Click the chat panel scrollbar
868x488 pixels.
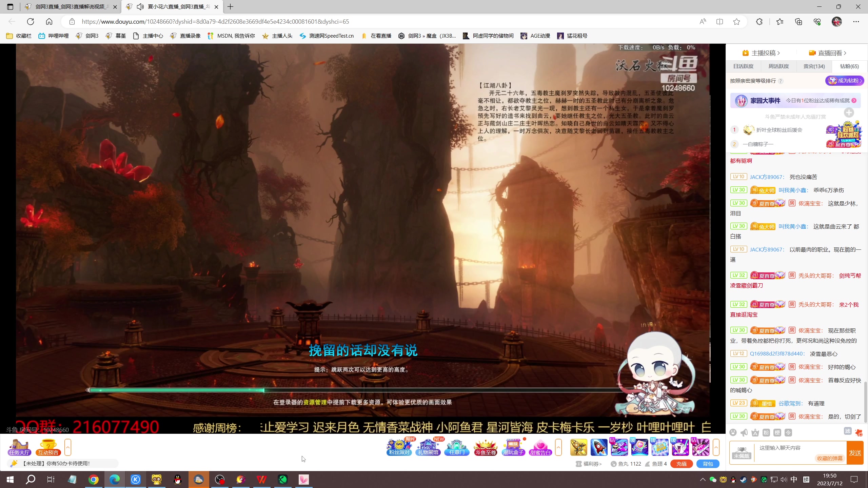(x=865, y=402)
